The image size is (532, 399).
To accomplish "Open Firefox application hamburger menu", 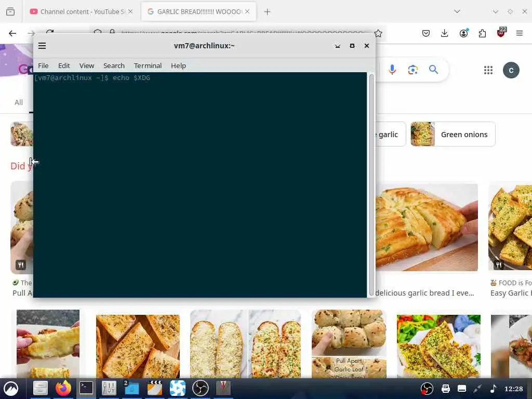I will tap(520, 33).
